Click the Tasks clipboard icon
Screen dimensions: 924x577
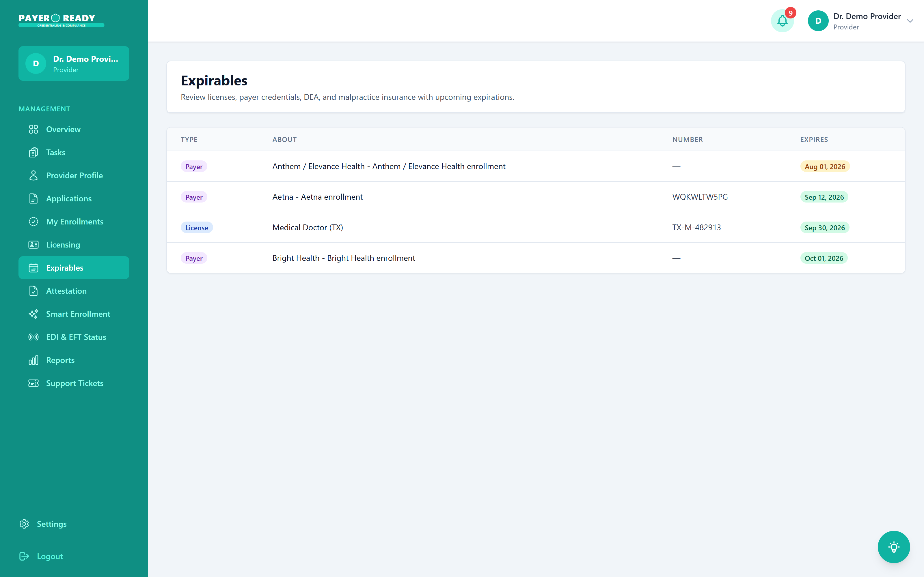(x=33, y=152)
